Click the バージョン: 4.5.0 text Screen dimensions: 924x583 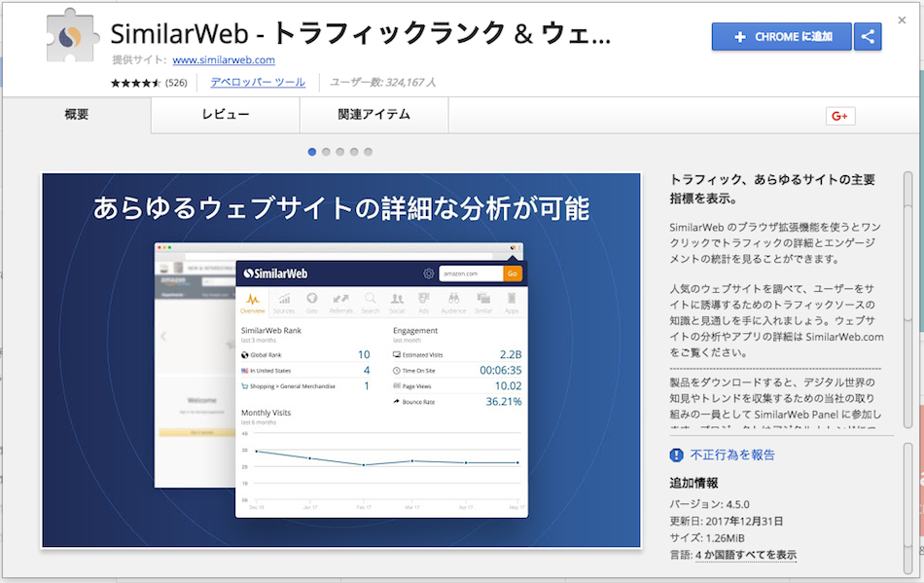tap(709, 504)
